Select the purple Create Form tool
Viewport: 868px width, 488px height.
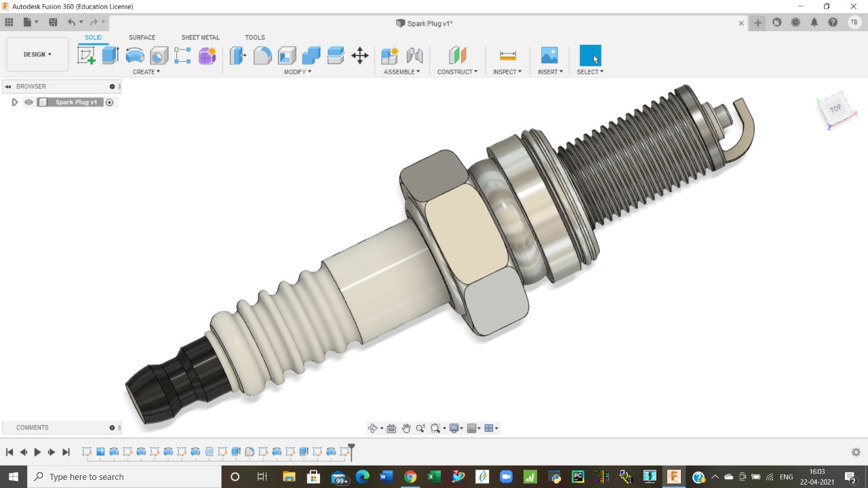point(208,56)
